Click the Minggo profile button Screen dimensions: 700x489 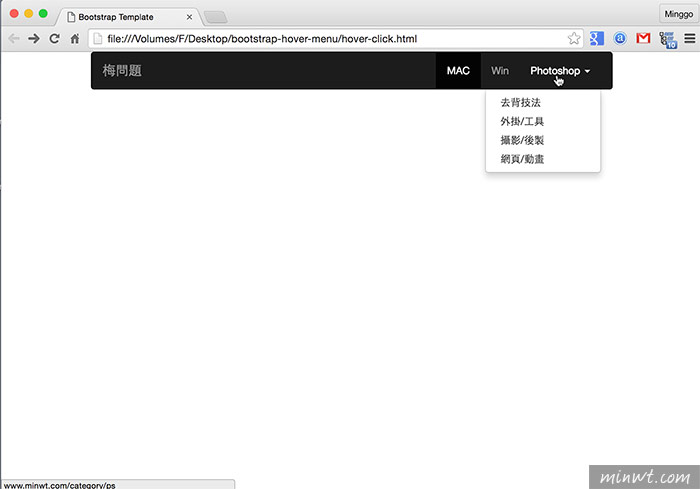click(678, 14)
